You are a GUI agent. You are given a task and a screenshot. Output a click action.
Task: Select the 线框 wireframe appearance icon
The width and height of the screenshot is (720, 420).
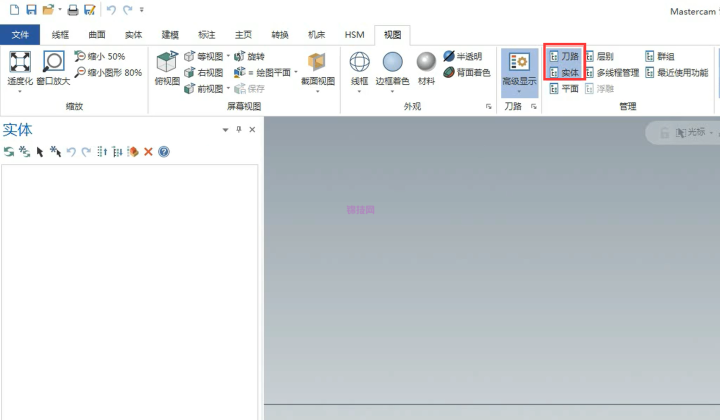click(x=360, y=62)
